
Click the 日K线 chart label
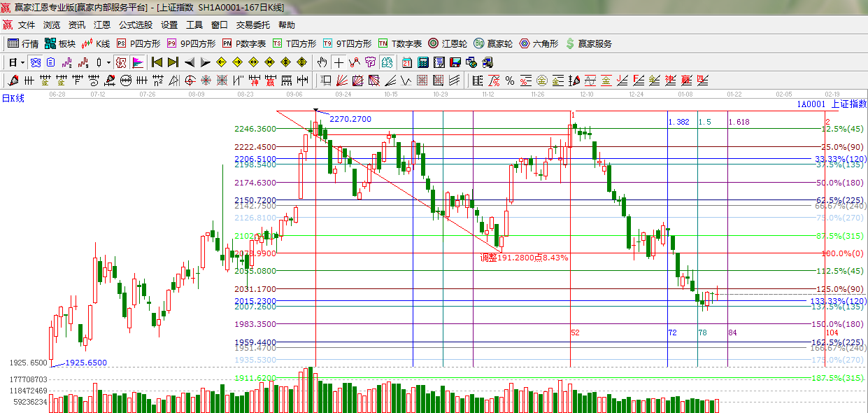[x=13, y=98]
